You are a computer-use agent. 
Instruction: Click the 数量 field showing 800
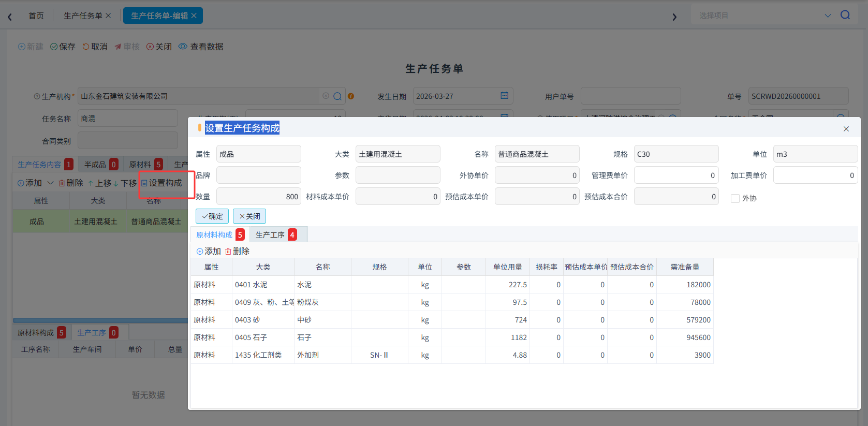click(x=258, y=197)
